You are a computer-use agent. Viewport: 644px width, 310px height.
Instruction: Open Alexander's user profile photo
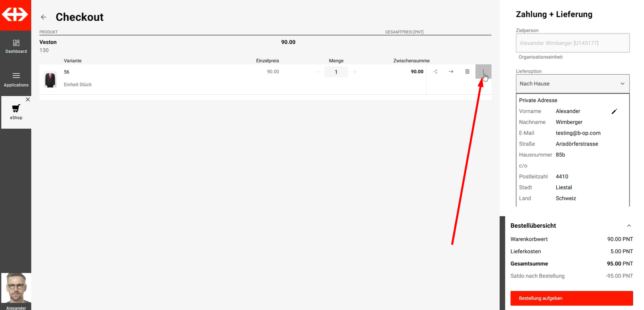point(16,288)
